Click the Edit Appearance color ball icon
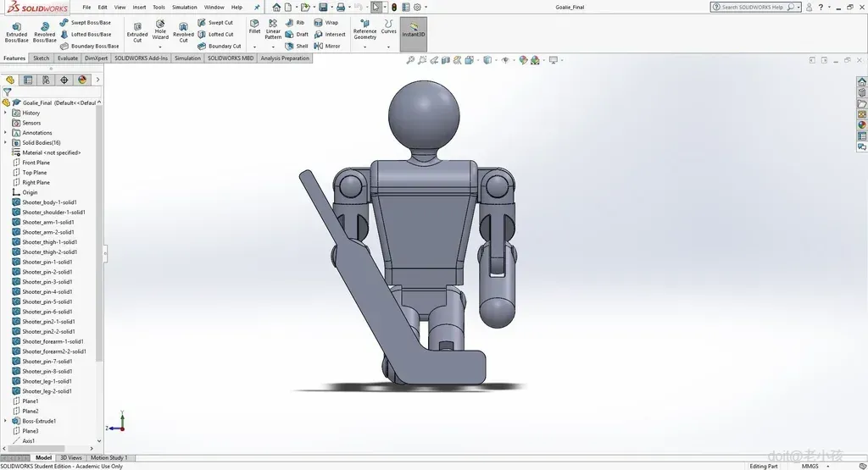Viewport: 868px width, 470px height. pos(523,60)
